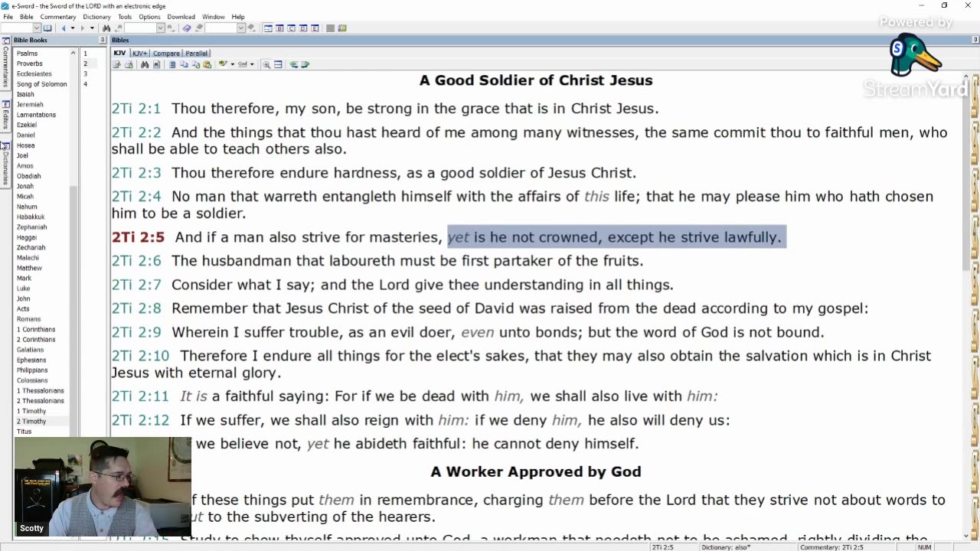Image resolution: width=980 pixels, height=551 pixels.
Task: Click the binoculars icon in Bible toolbar
Action: 145,64
